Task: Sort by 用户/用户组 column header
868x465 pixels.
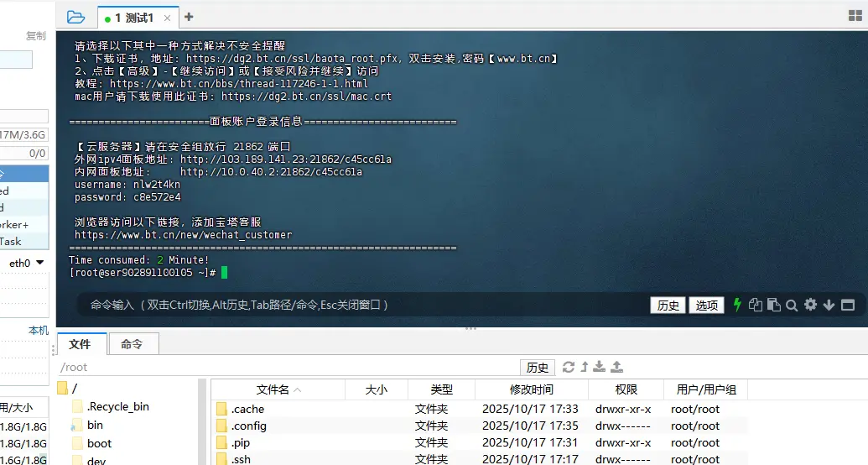Action: coord(706,389)
